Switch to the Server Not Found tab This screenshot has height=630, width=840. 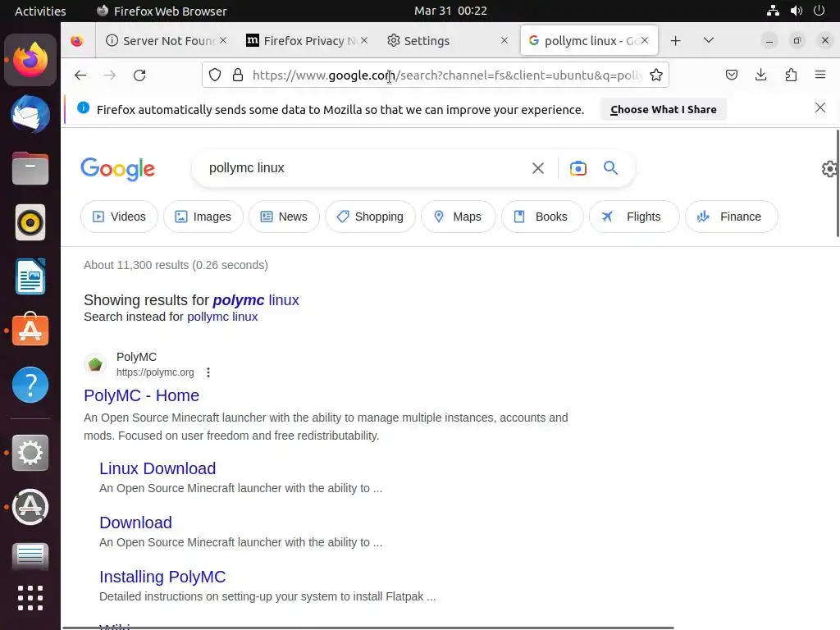[x=166, y=41]
